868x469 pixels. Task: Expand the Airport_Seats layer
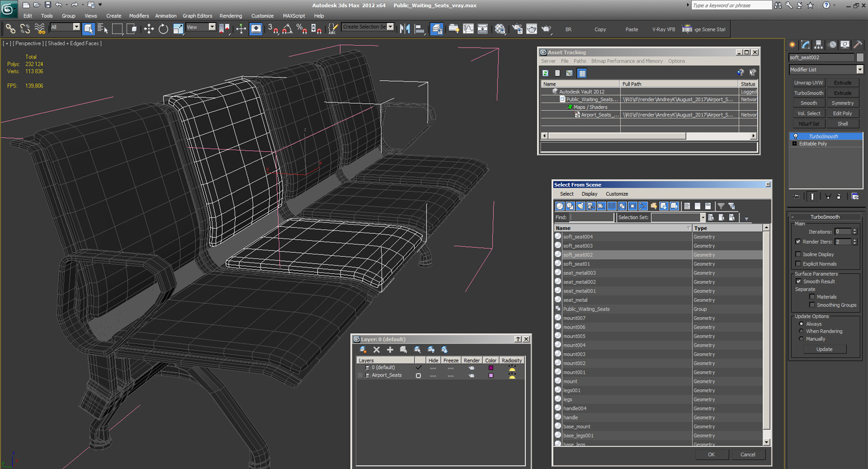360,375
